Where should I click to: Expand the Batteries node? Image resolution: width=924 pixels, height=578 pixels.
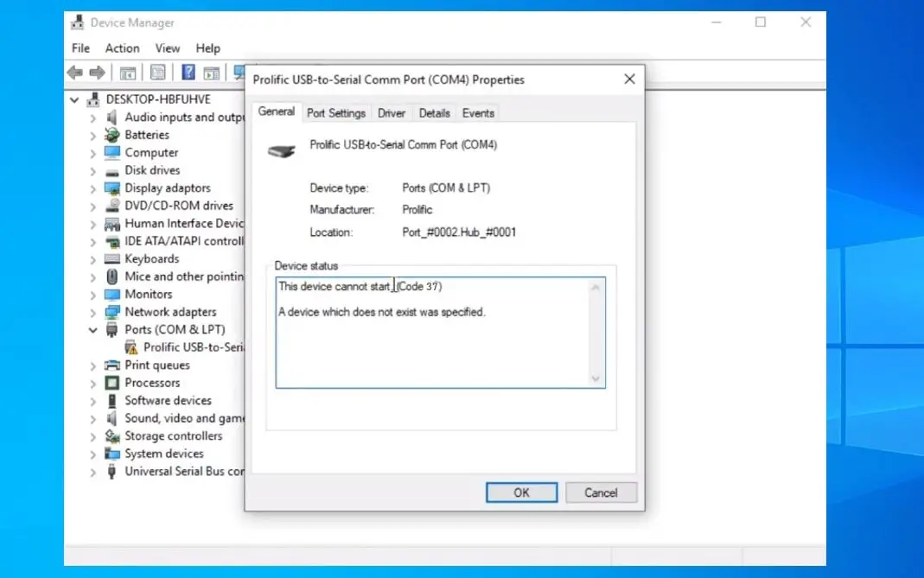click(x=93, y=136)
